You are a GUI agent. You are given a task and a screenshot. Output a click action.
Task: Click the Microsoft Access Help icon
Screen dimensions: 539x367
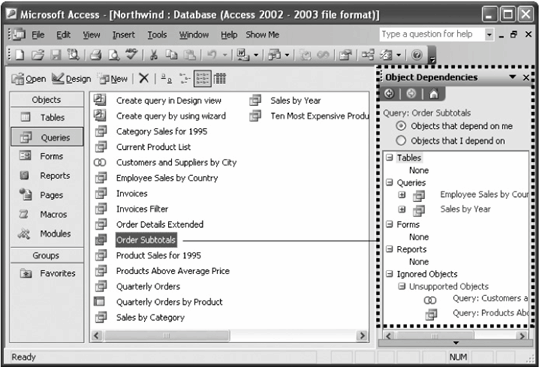click(417, 55)
